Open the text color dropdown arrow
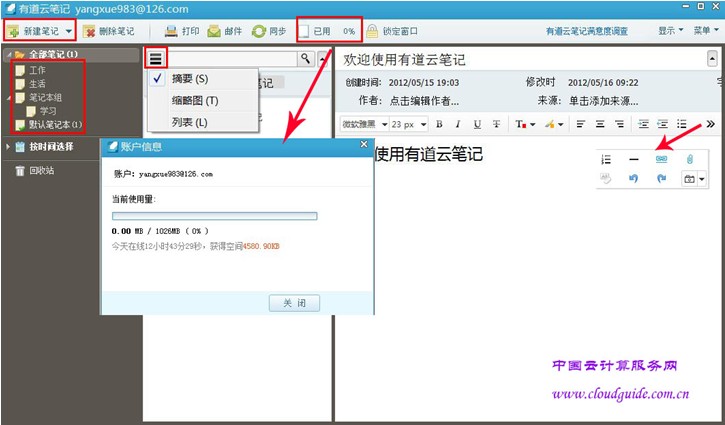 pyautogui.click(x=533, y=124)
